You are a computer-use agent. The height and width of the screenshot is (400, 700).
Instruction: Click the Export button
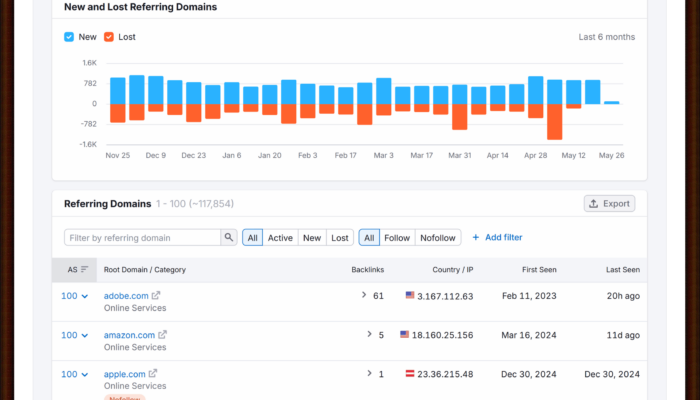click(609, 204)
